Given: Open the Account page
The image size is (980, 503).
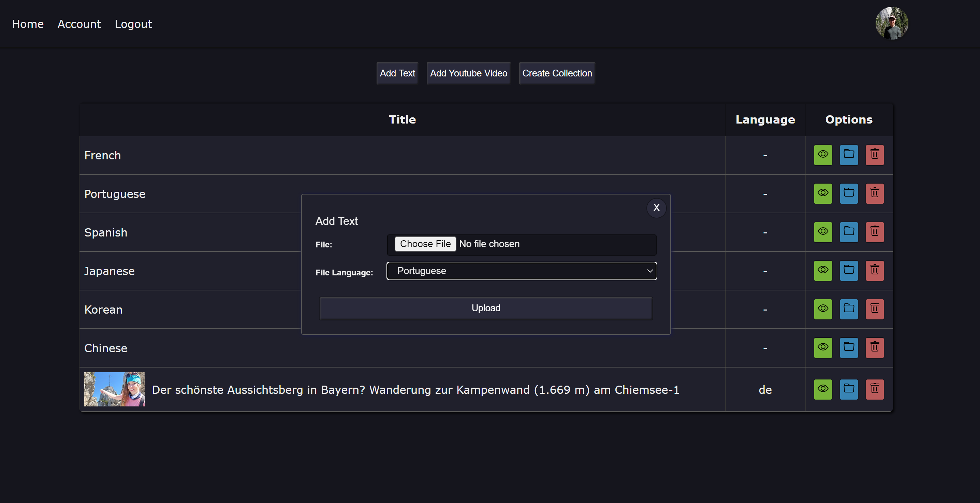Looking at the screenshot, I should 79,24.
